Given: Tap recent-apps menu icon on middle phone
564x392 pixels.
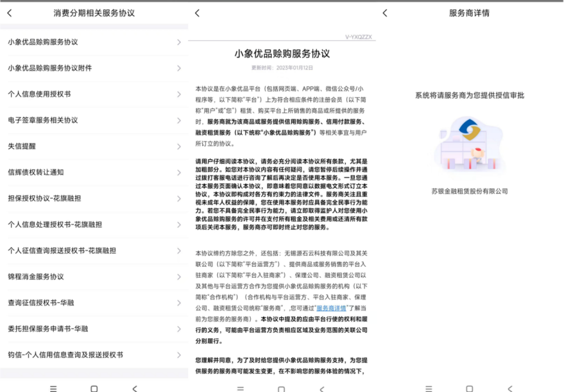Looking at the screenshot, I should [241, 389].
